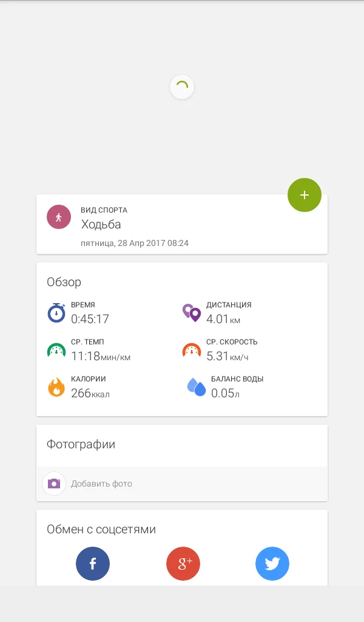This screenshot has height=622, width=364.
Task: Tap the walking sport type icon
Action: (x=59, y=217)
